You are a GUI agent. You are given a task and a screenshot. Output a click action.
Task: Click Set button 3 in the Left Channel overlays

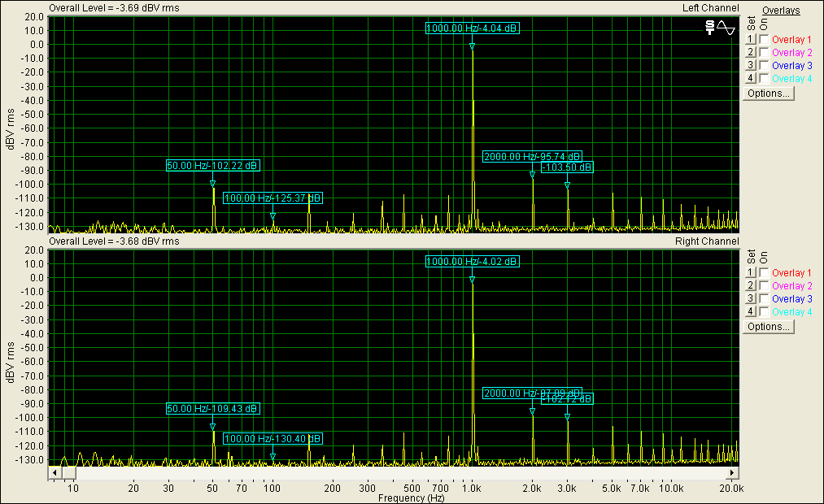751,66
